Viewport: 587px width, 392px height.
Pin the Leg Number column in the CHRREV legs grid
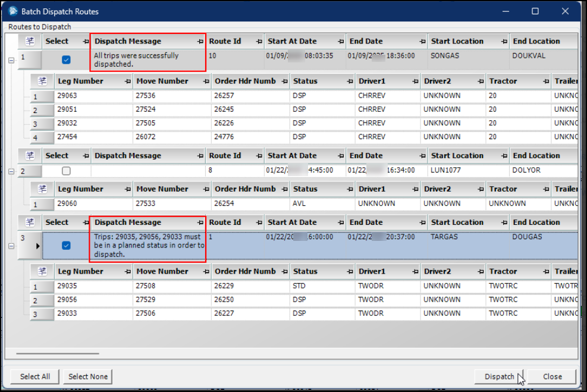(x=128, y=81)
